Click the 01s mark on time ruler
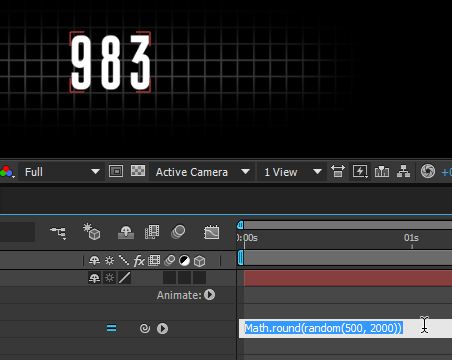This screenshot has height=360, width=452. (x=411, y=238)
